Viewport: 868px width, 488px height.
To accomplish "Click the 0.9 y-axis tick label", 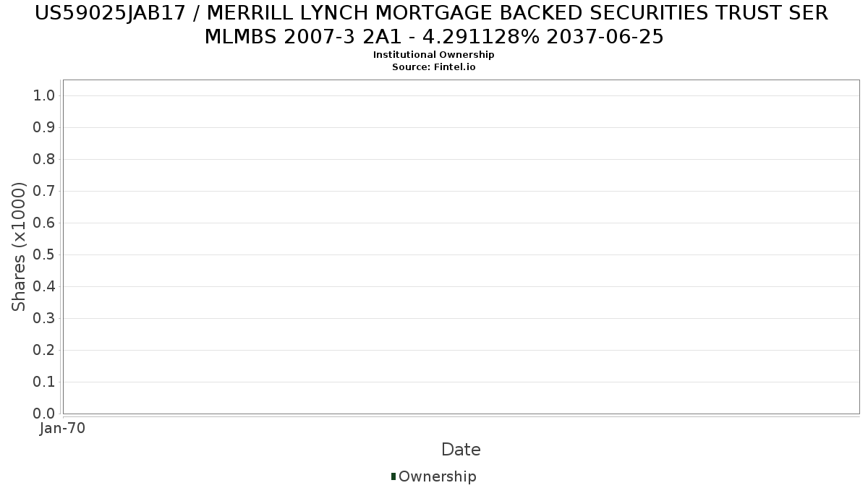I will click(45, 128).
